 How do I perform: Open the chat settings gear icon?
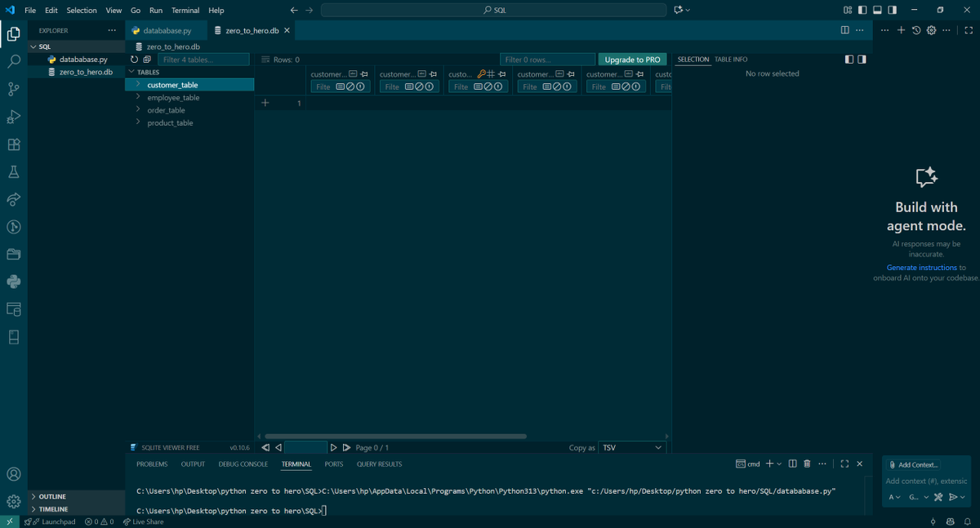[931, 30]
